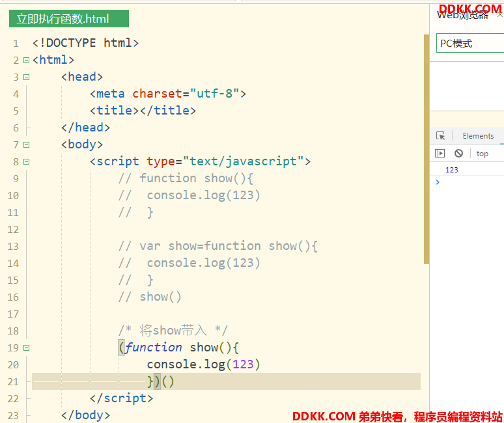Click comment // var show=function show(){
This screenshot has width=504, height=423.
[x=218, y=247]
